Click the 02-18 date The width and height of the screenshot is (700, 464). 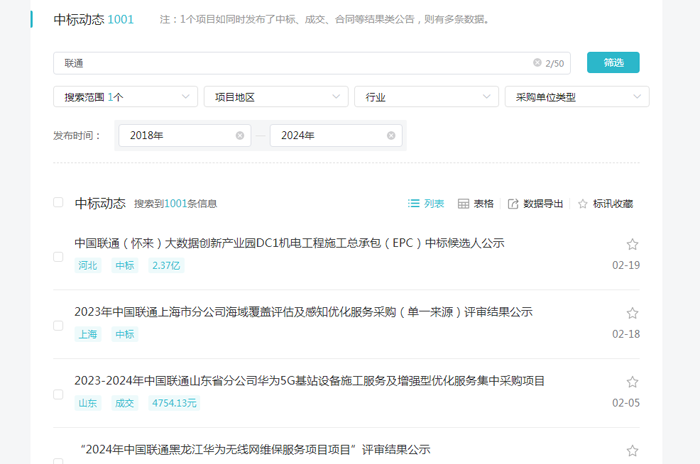point(626,334)
